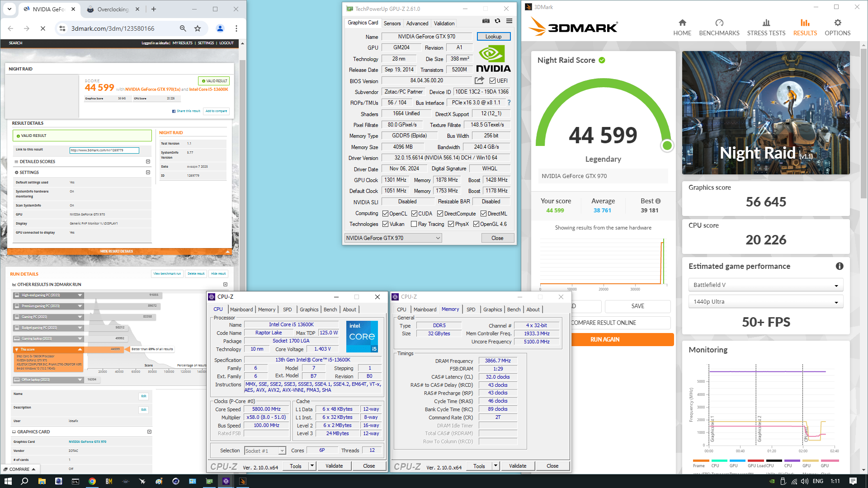Screen dimensions: 868x488
Task: Switch to the Advanced tab in GPU-Z
Action: [417, 23]
